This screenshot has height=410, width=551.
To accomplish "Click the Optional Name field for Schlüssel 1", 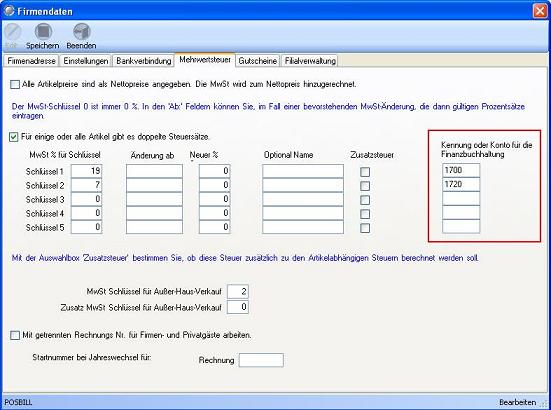I will click(x=303, y=171).
